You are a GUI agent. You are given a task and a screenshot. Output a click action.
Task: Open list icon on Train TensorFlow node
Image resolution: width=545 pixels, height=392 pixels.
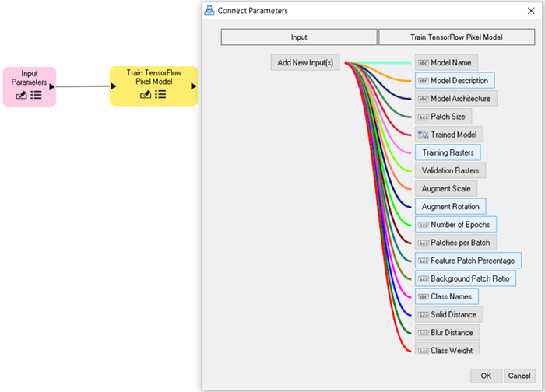pos(160,94)
